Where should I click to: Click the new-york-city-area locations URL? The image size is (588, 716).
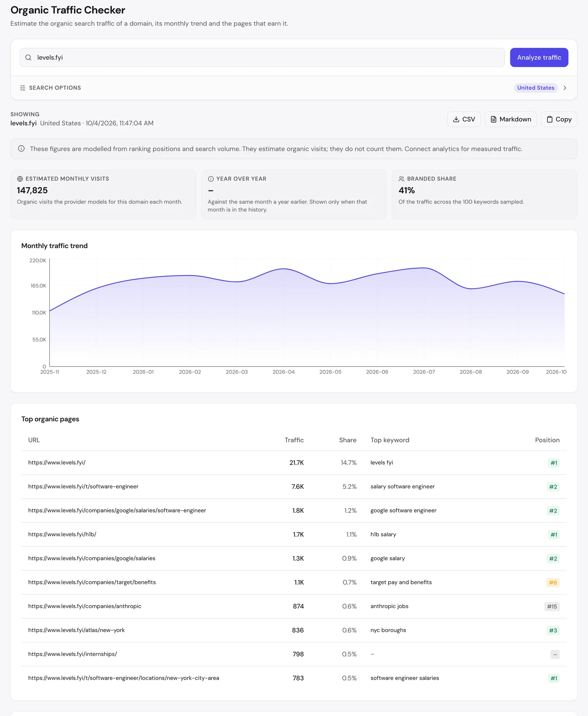[124, 678]
